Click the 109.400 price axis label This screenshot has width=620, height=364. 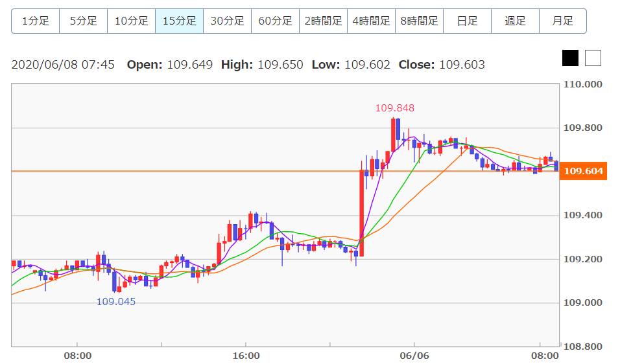click(583, 215)
